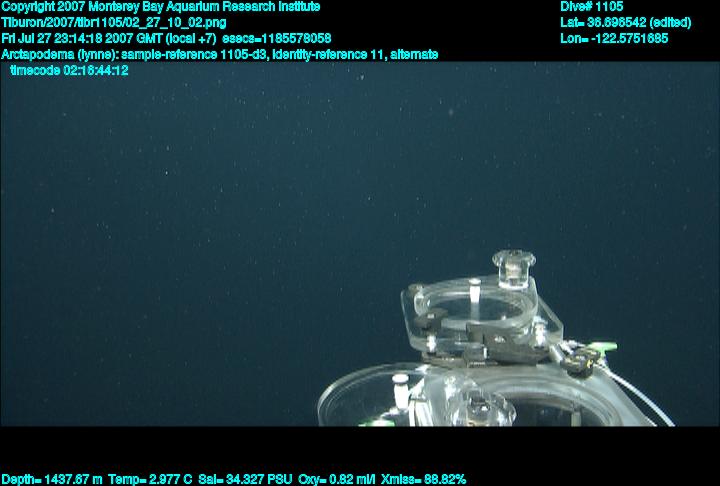
Task: Click the 'Sal= 34.327 PSU' readout
Action: (245, 480)
